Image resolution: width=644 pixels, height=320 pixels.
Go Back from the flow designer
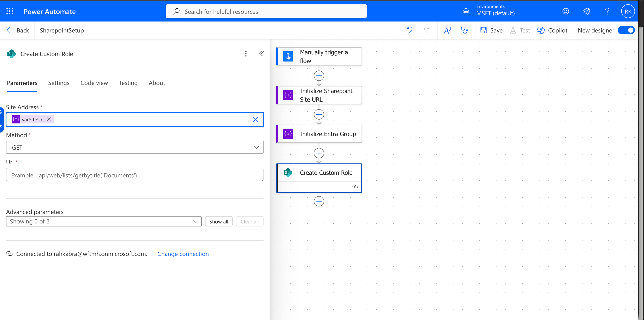click(x=17, y=30)
